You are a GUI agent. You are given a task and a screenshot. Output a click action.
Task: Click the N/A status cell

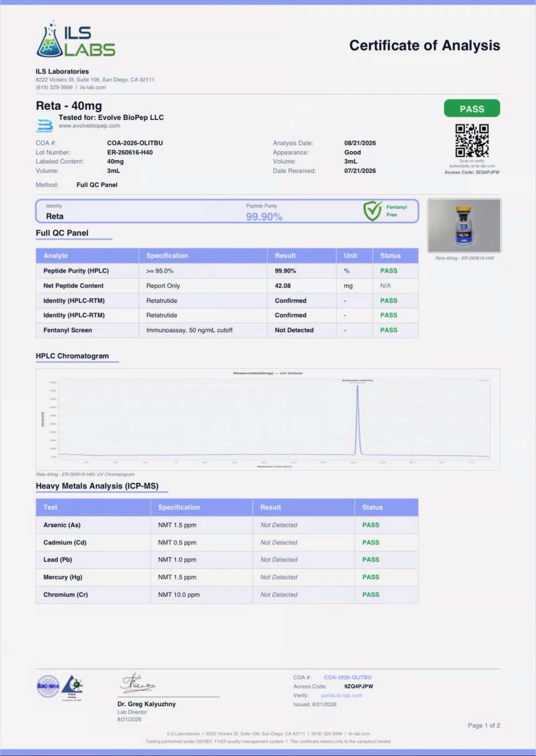click(x=385, y=286)
